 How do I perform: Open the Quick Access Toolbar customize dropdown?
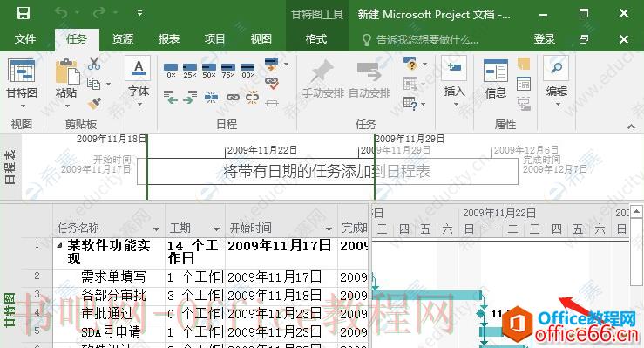coord(139,14)
